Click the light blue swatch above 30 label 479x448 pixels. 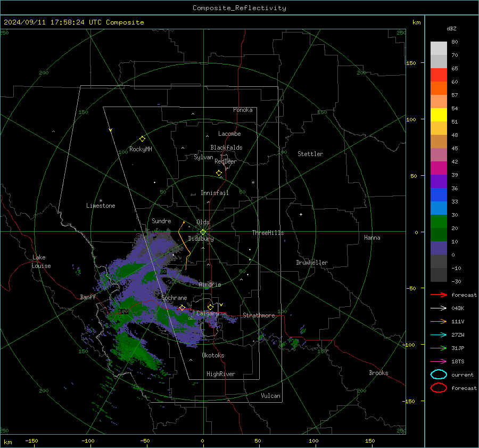439,208
